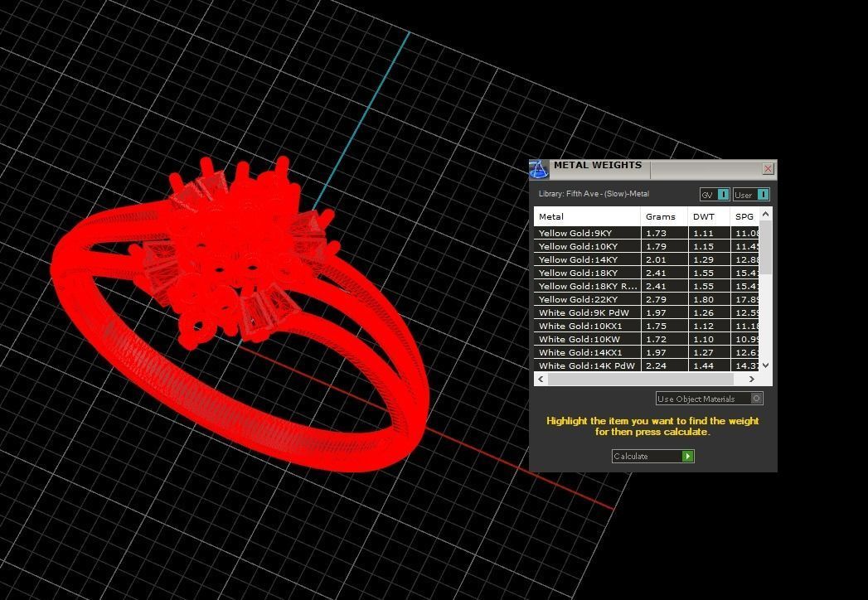Select the Yellow Gold:10KY row

(x=646, y=246)
